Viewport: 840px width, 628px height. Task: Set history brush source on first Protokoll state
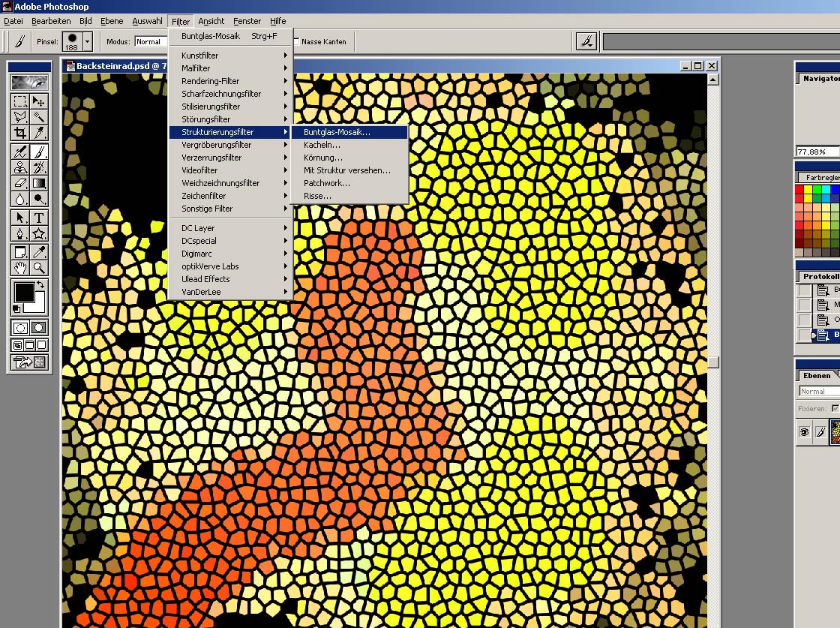pos(805,290)
